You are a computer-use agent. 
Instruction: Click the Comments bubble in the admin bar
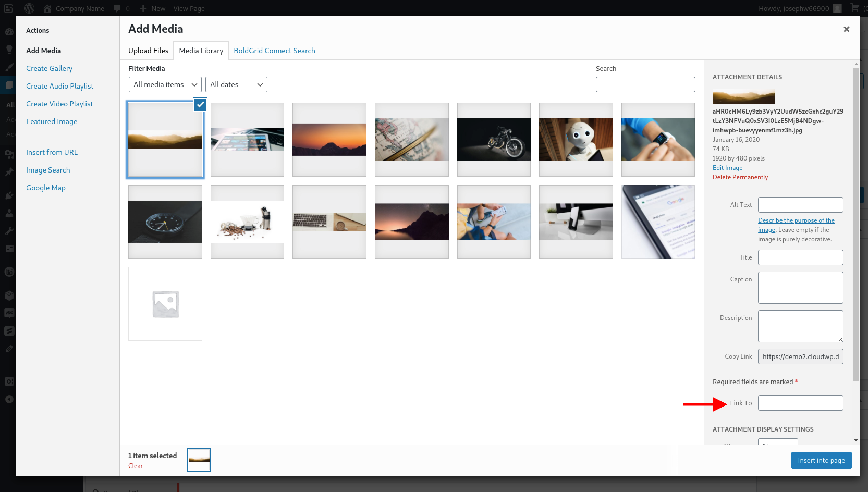click(x=117, y=8)
